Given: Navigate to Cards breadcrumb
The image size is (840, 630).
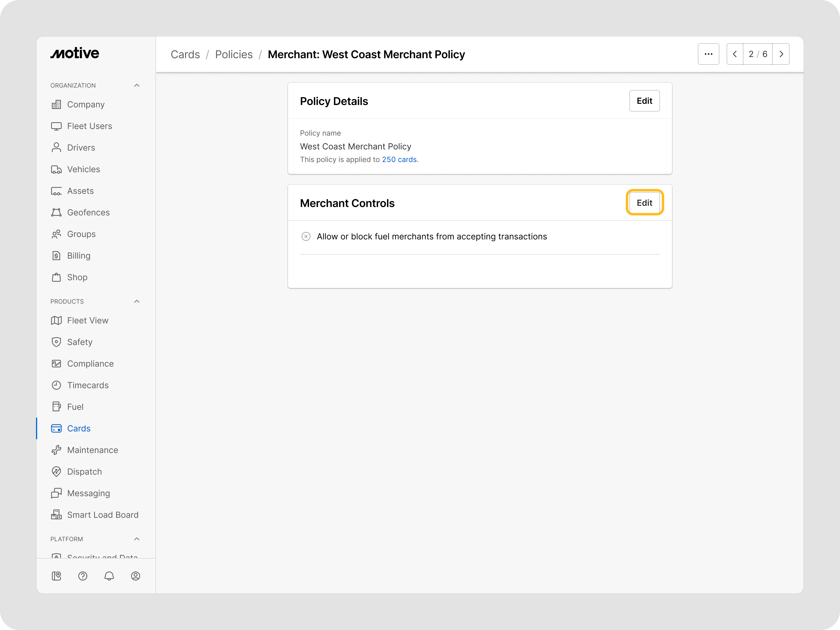Looking at the screenshot, I should [x=185, y=55].
